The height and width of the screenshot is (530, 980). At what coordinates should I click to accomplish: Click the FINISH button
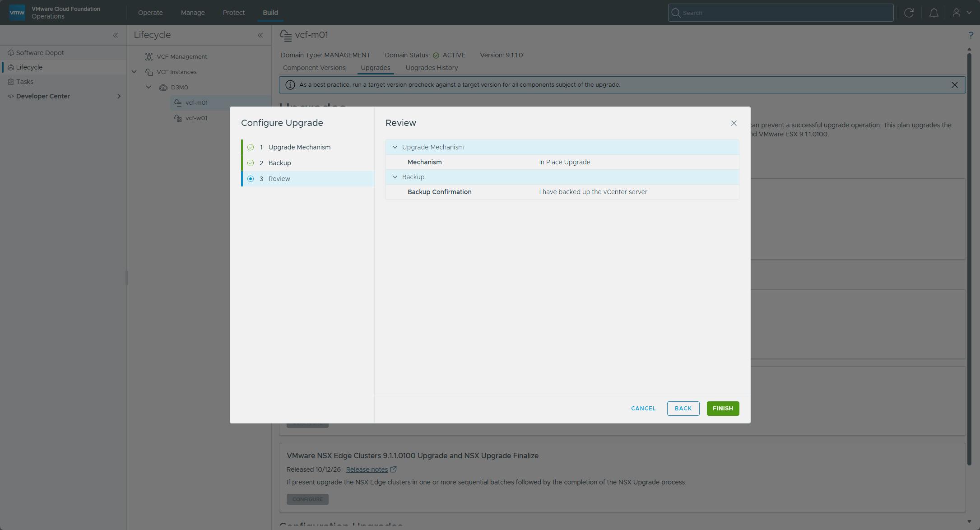723,409
